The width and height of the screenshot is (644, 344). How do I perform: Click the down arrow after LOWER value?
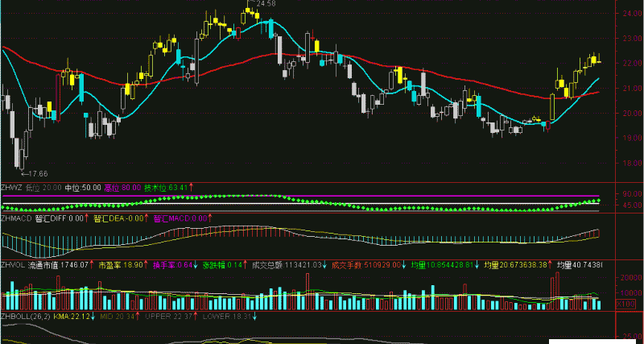(x=254, y=317)
